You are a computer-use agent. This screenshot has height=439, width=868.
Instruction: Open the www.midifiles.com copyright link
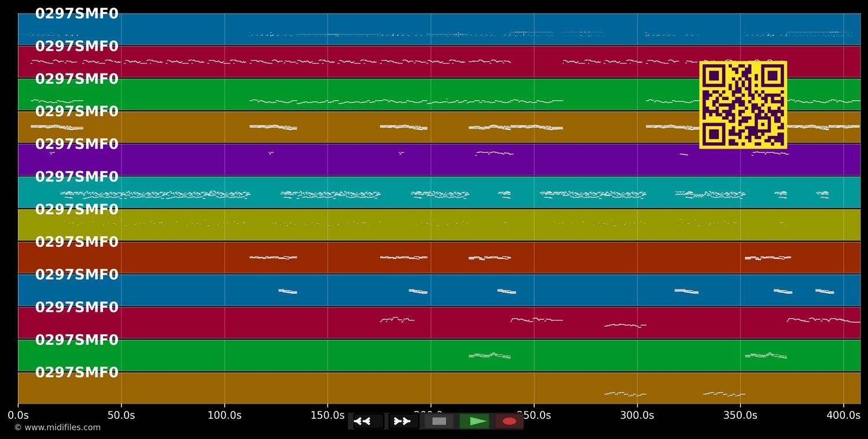pyautogui.click(x=57, y=427)
